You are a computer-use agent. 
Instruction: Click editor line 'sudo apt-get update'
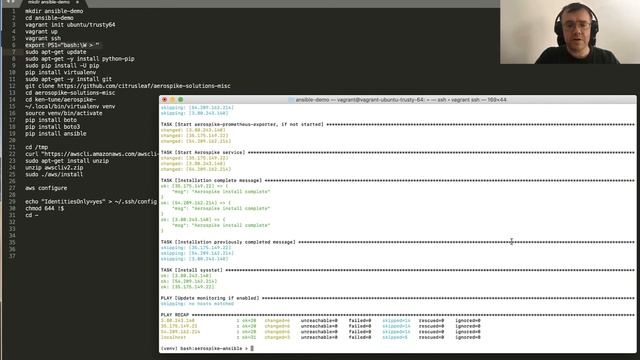[56, 52]
